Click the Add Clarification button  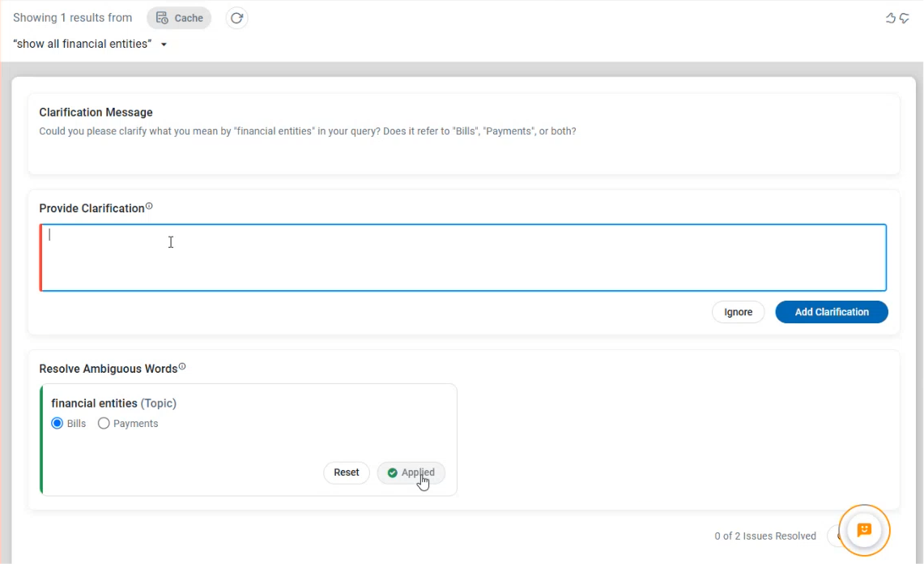(x=831, y=312)
